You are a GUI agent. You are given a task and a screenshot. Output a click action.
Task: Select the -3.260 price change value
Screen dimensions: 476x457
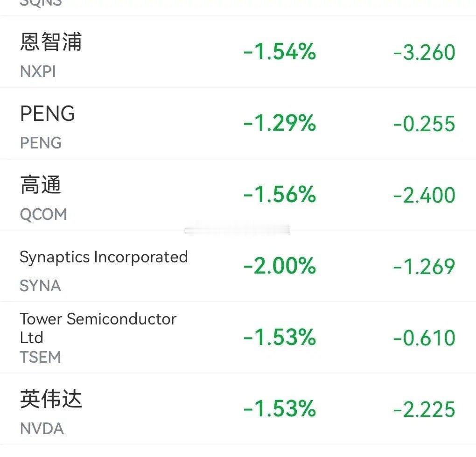click(x=424, y=52)
